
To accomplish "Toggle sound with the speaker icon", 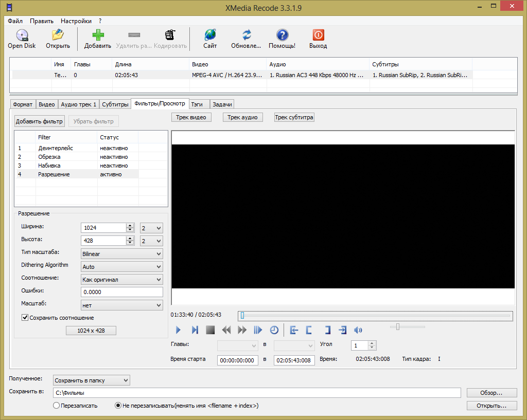I will pyautogui.click(x=358, y=330).
